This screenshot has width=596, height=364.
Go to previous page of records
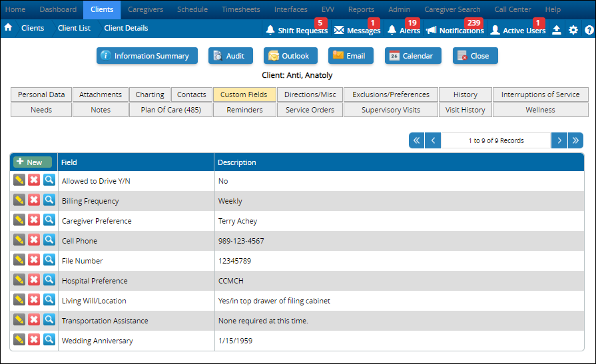[433, 140]
